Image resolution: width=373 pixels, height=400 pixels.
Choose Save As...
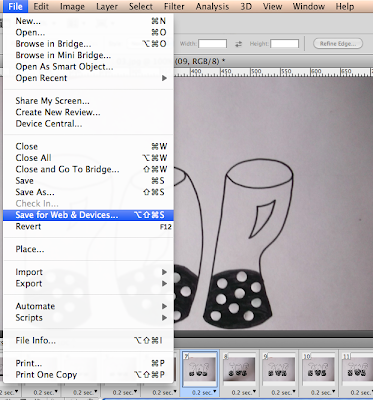(88, 192)
